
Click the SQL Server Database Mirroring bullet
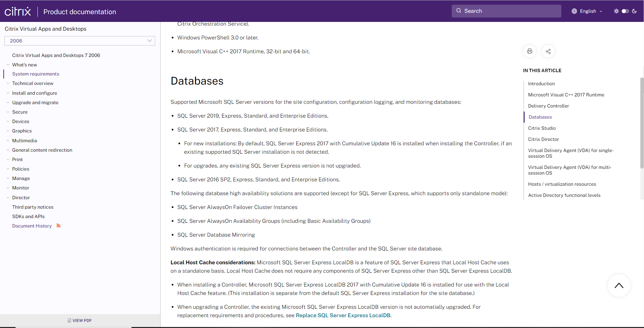216,235
